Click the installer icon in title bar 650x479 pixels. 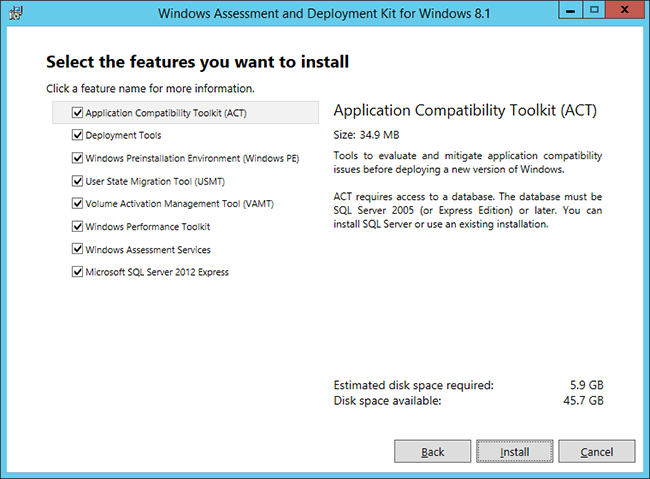pyautogui.click(x=14, y=13)
